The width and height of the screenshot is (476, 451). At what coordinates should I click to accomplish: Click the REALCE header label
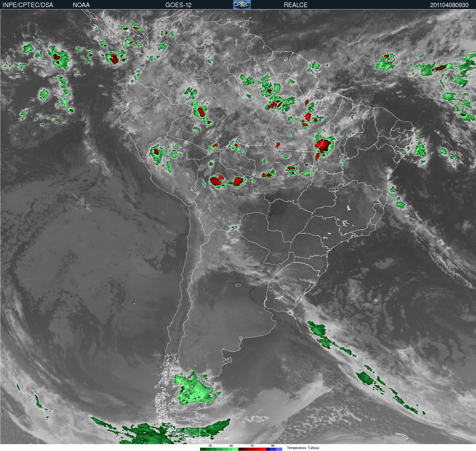(x=296, y=5)
